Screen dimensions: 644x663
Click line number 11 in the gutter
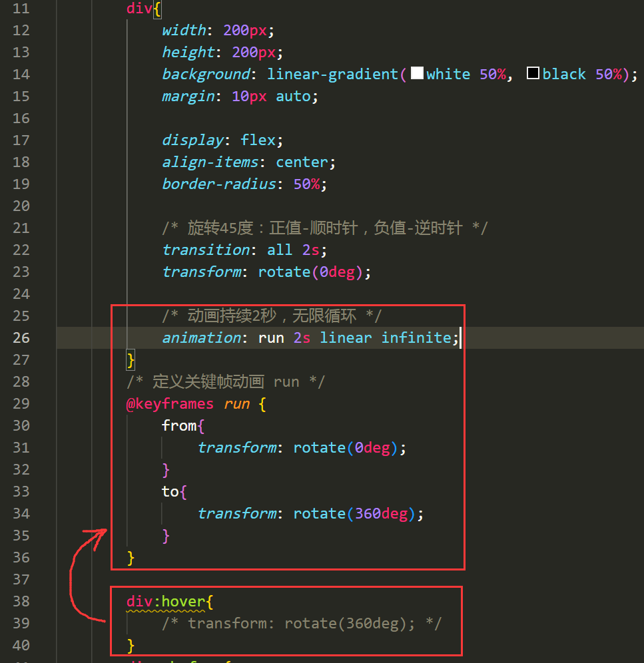click(21, 9)
